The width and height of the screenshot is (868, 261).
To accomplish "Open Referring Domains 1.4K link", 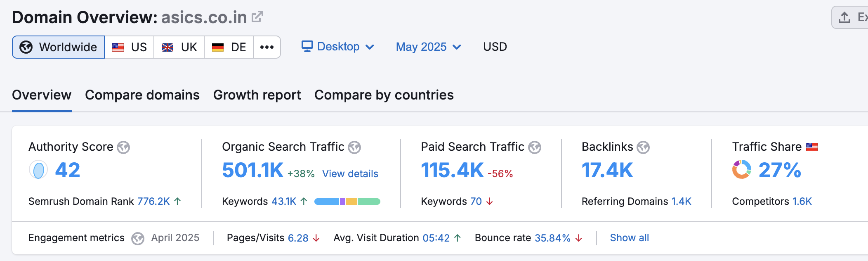I will click(x=681, y=201).
